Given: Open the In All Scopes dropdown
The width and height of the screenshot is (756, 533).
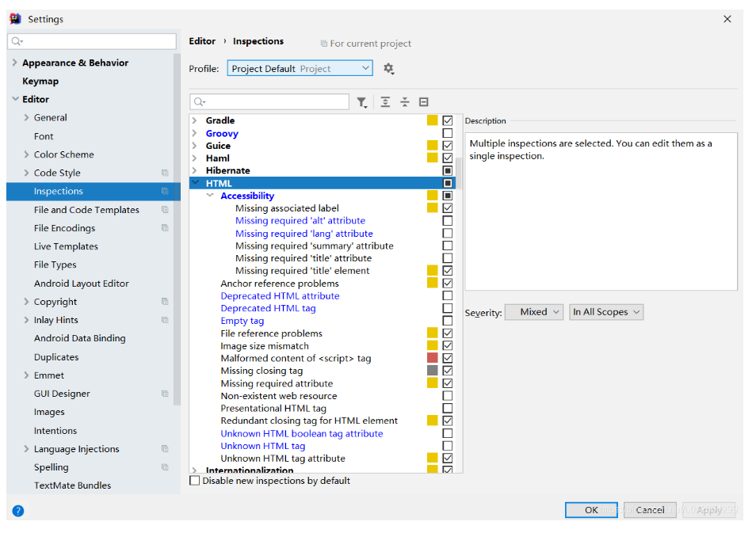Looking at the screenshot, I should [x=606, y=312].
